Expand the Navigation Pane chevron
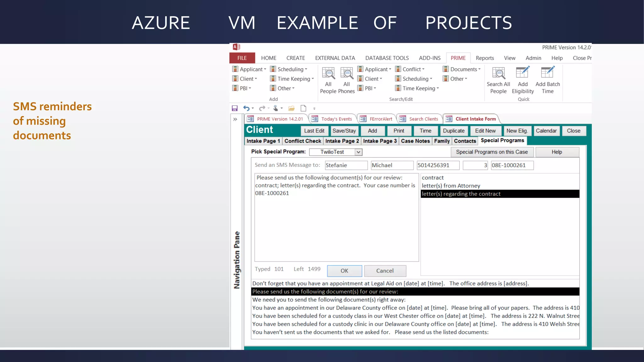644x362 pixels. 235,119
